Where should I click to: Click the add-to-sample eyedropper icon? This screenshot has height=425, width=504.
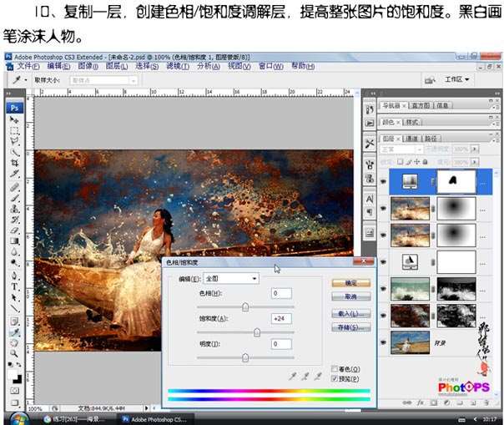(306, 376)
